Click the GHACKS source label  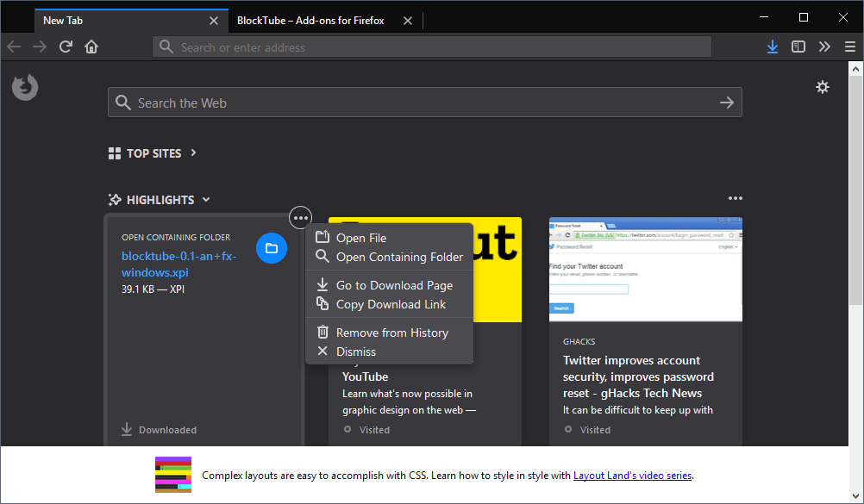point(579,341)
